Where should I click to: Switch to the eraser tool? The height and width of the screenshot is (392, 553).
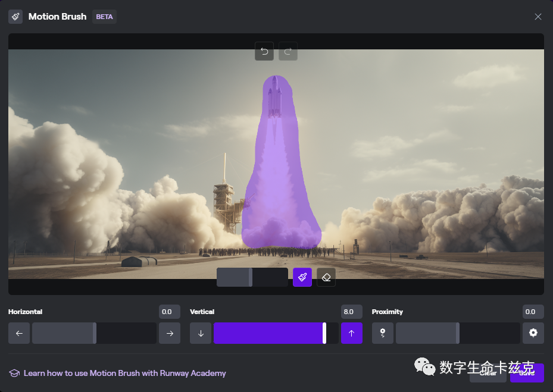(x=326, y=277)
